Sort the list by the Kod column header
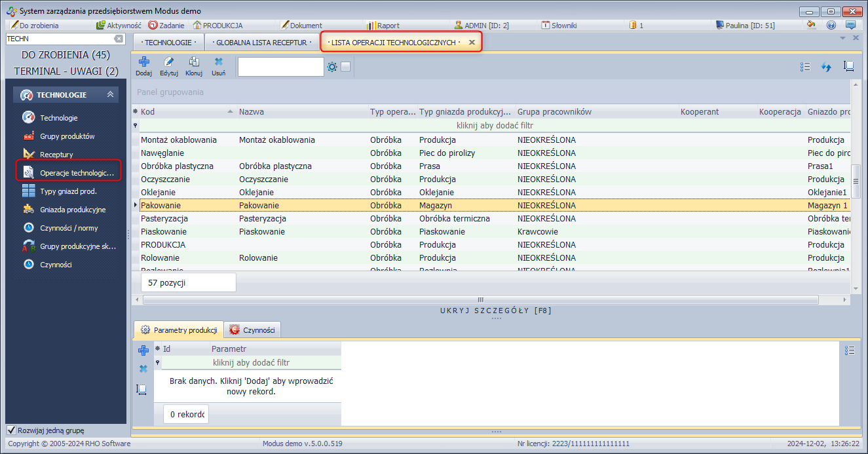Image resolution: width=868 pixels, height=454 pixels. (183, 112)
